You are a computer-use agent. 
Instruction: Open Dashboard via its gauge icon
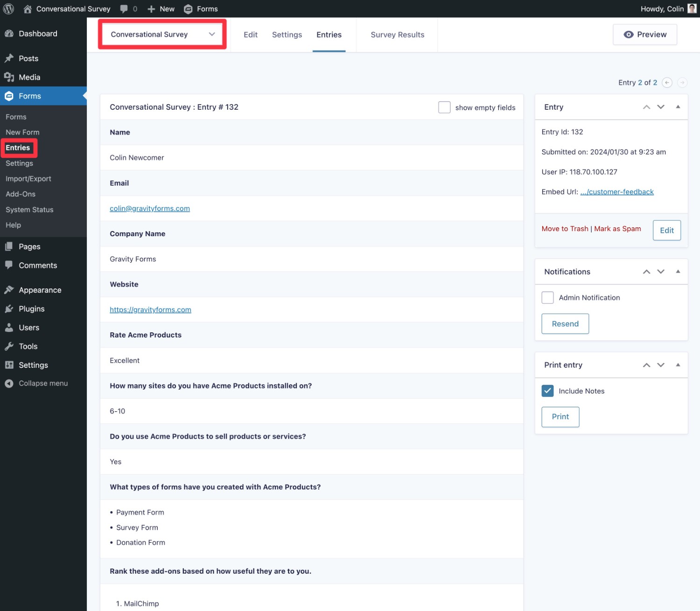9,34
